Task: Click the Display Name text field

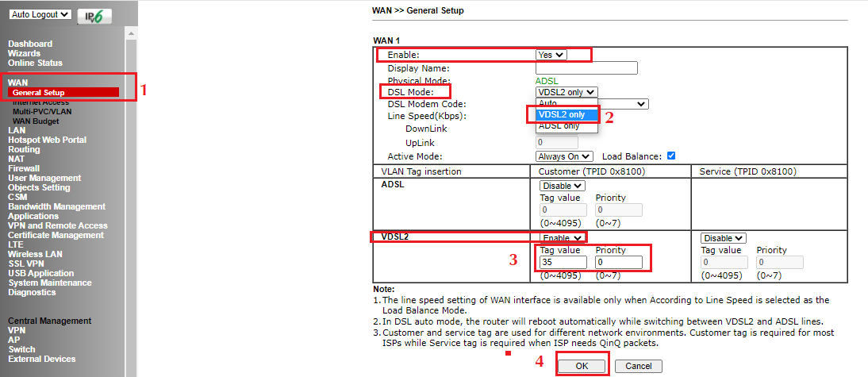Action: (586, 68)
